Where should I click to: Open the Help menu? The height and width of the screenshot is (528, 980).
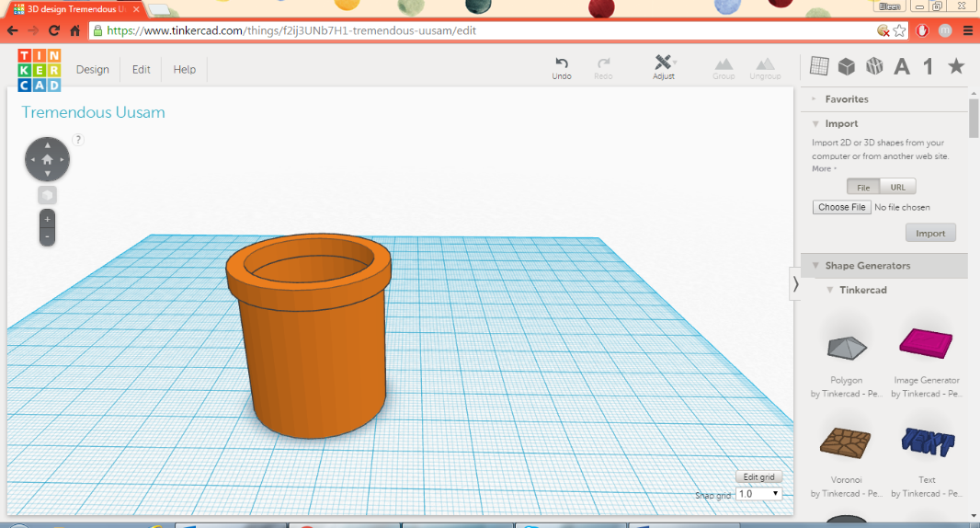tap(185, 69)
